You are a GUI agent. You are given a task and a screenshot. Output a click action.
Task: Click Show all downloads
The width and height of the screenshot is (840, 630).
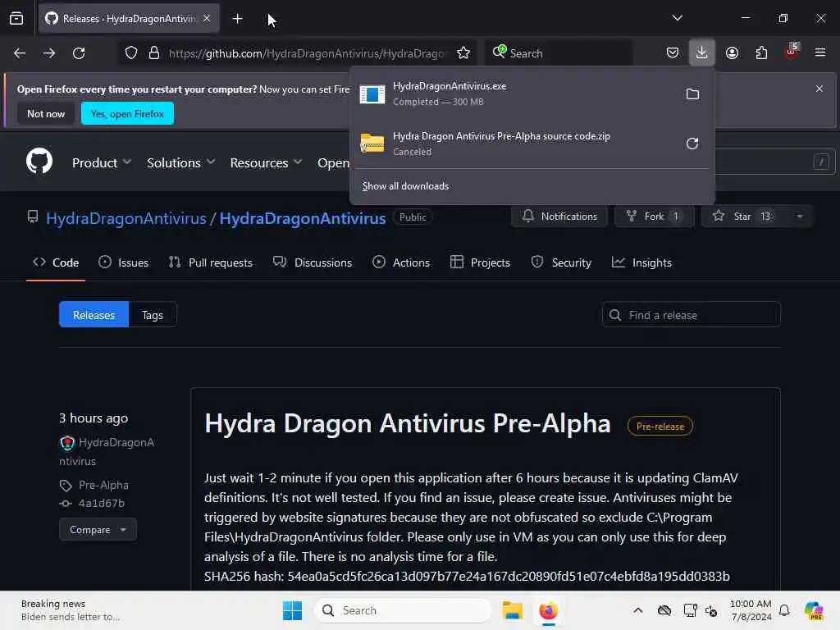(x=405, y=186)
